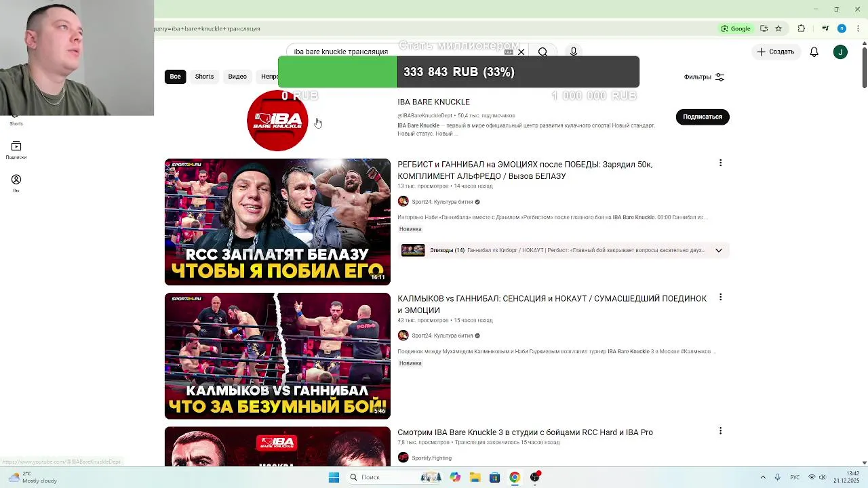The image size is (868, 488).
Task: Open video title КАЛМЫКОВ vs ГАННИБАЛ: СЕНСАЦИЯ
Action: pyautogui.click(x=552, y=304)
